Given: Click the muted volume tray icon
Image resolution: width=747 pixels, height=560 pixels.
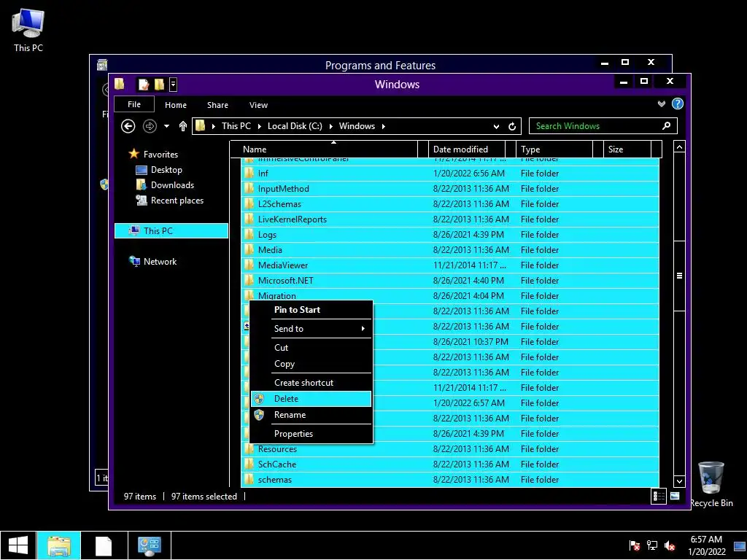Looking at the screenshot, I should (x=670, y=545).
